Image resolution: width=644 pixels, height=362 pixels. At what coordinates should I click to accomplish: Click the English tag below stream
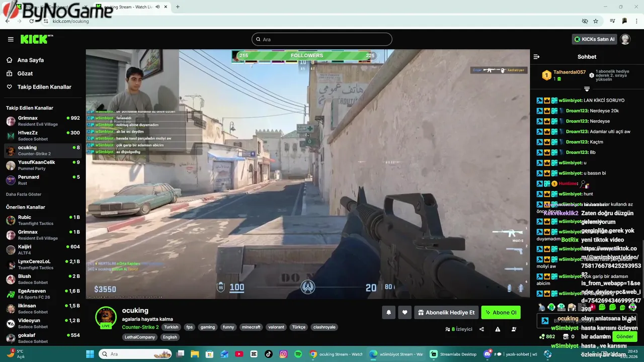point(170,337)
